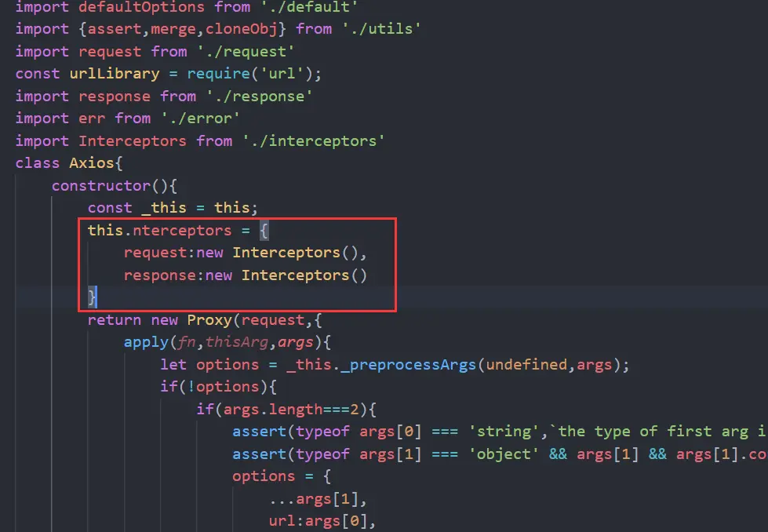Click 'cloneObj' in the utils import
The width and height of the screenshot is (768, 532).
tap(241, 29)
